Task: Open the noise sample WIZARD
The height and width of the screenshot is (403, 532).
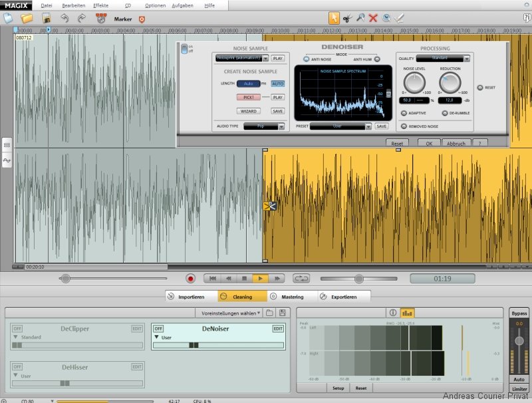Action: point(248,111)
